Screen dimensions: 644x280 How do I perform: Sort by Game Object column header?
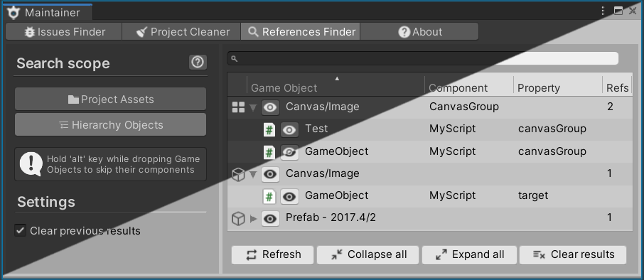(336, 85)
